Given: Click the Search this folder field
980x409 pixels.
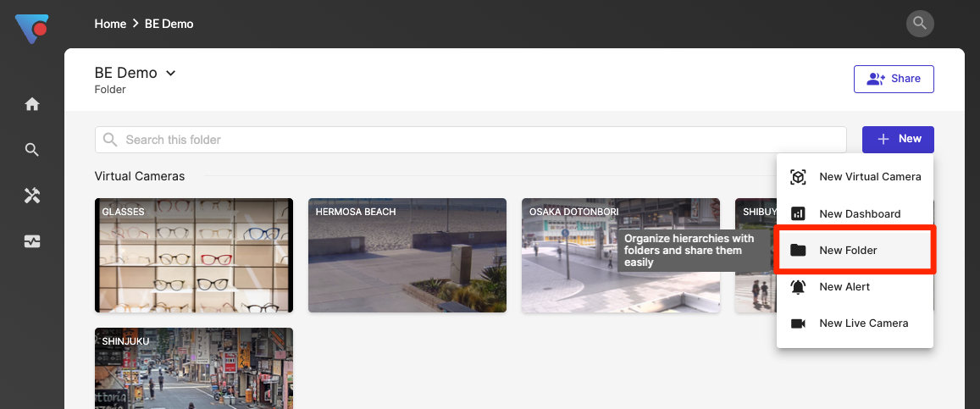Looking at the screenshot, I should [x=470, y=140].
